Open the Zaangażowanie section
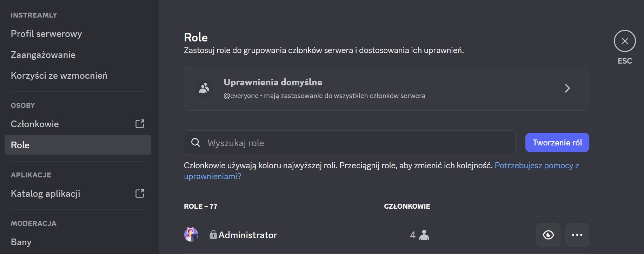This screenshot has height=254, width=644. [x=43, y=54]
